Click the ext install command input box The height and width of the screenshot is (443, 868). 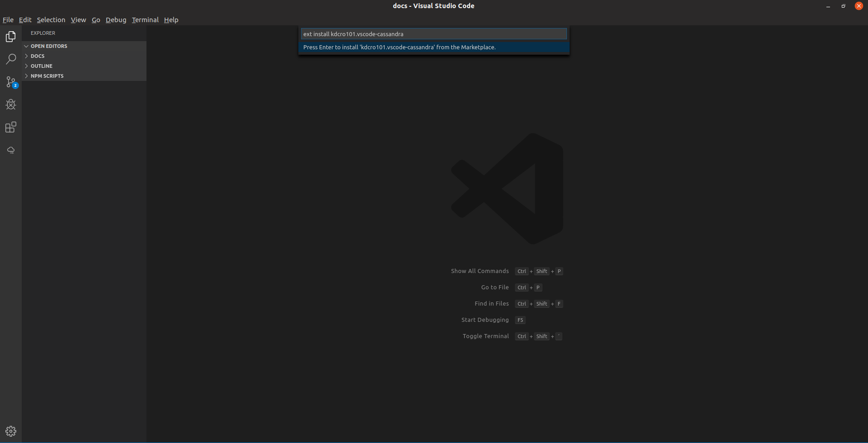tap(433, 33)
